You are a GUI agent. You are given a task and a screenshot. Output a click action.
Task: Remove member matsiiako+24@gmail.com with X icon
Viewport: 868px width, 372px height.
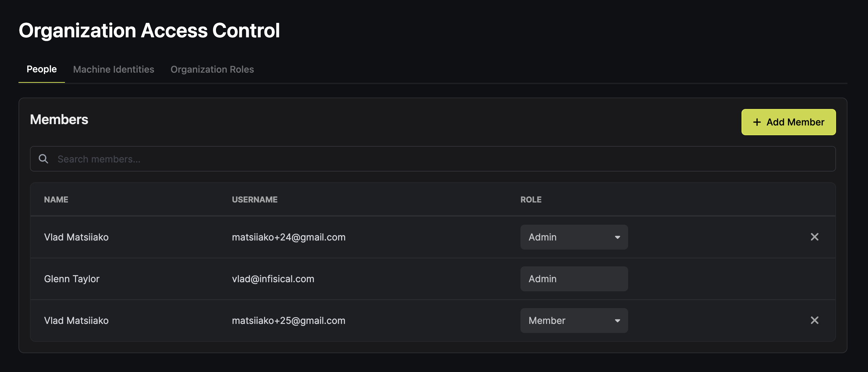tap(815, 237)
